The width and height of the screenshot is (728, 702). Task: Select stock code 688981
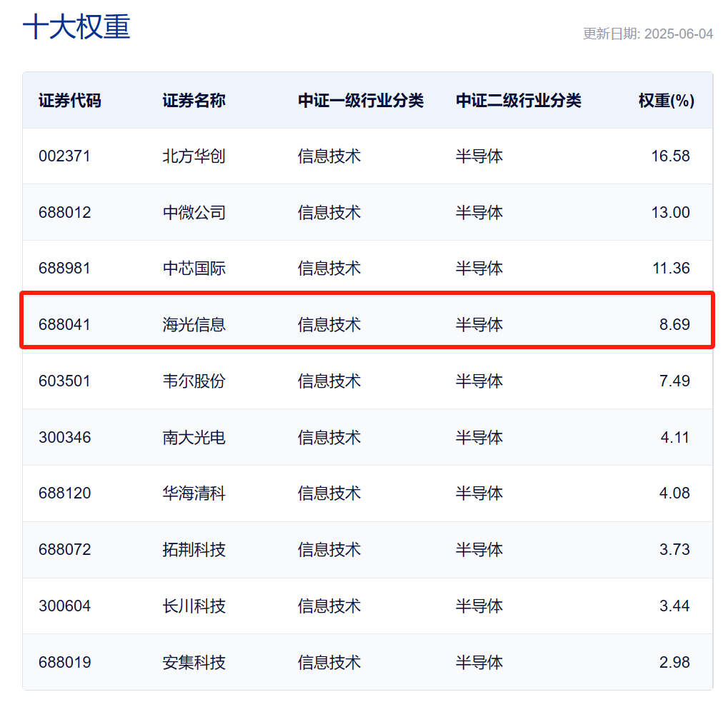click(x=64, y=269)
